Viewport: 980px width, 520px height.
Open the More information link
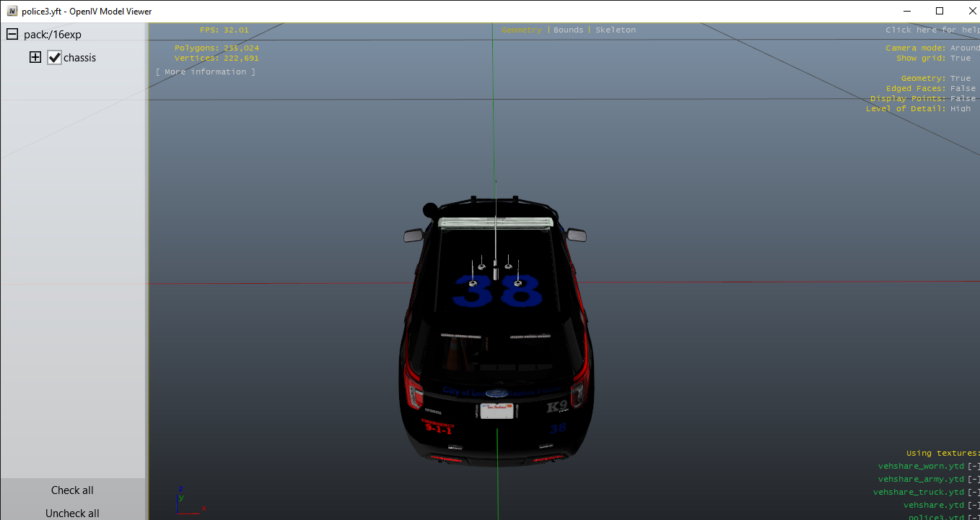click(206, 72)
